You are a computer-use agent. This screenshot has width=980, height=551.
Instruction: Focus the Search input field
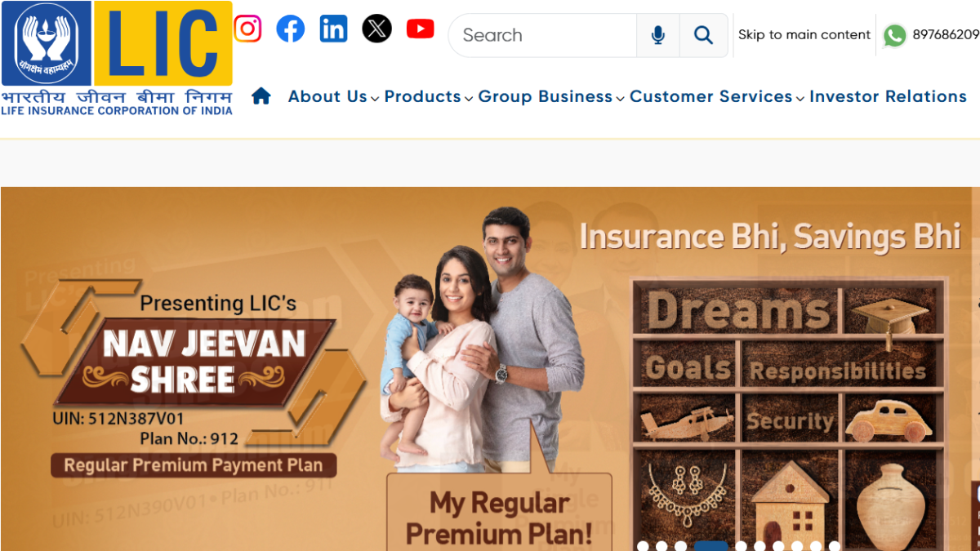coord(543,35)
